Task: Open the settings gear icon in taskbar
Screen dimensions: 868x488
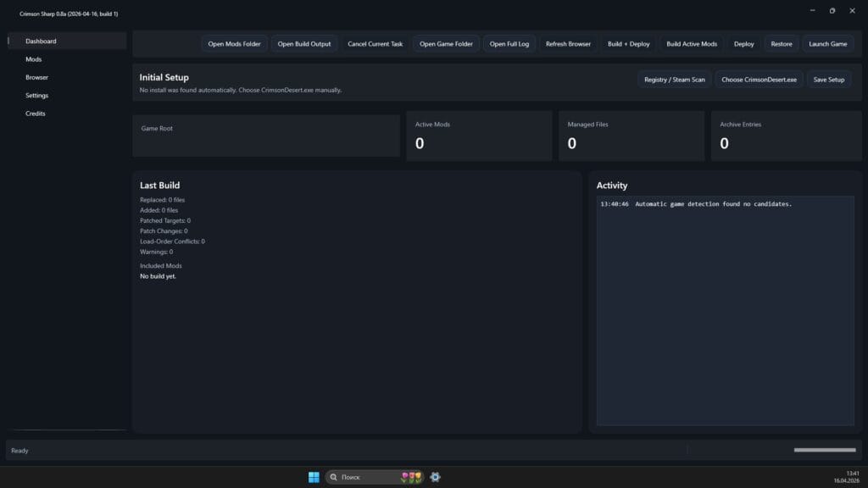Action: [435, 477]
